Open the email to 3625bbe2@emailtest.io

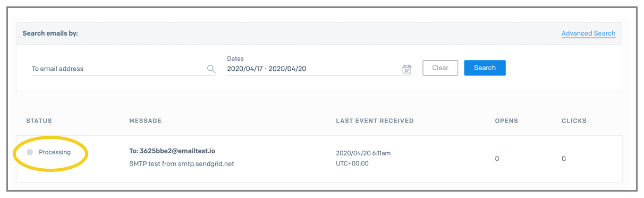[172, 151]
